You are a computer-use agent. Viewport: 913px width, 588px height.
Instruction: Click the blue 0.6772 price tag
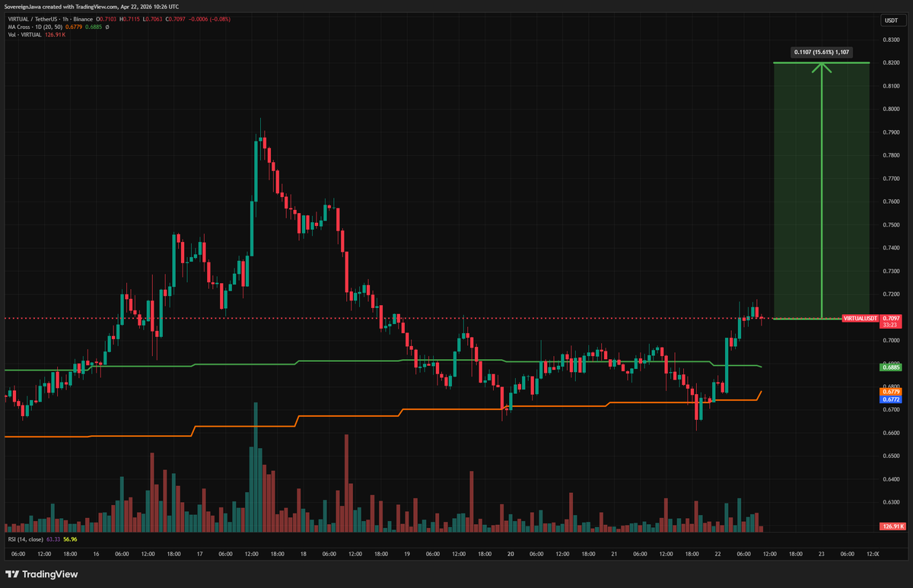[x=891, y=399]
